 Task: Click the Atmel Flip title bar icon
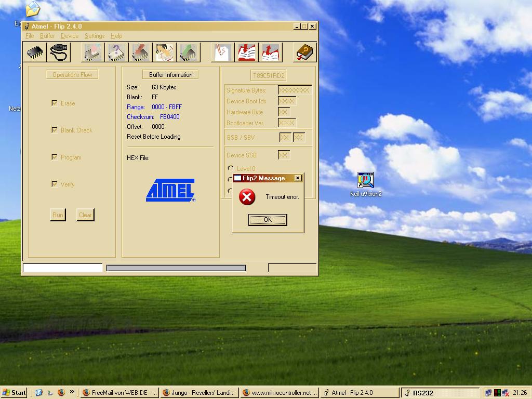click(x=27, y=26)
